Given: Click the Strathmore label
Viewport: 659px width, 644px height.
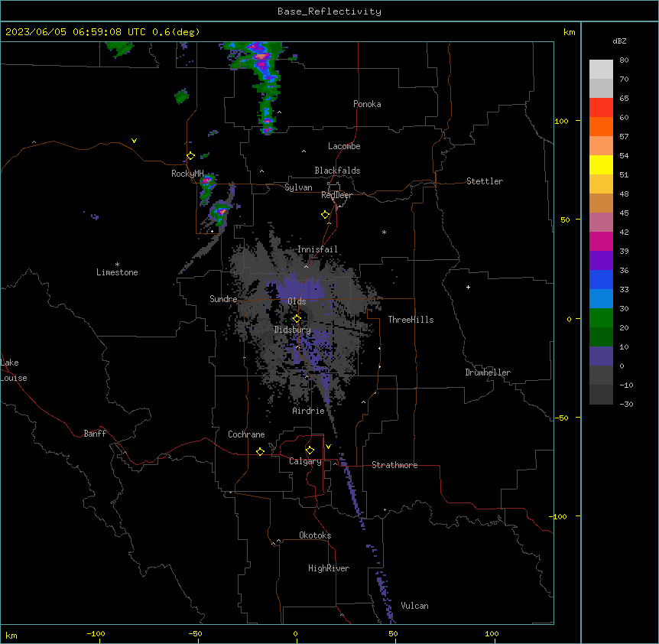Looking at the screenshot, I should pos(394,465).
